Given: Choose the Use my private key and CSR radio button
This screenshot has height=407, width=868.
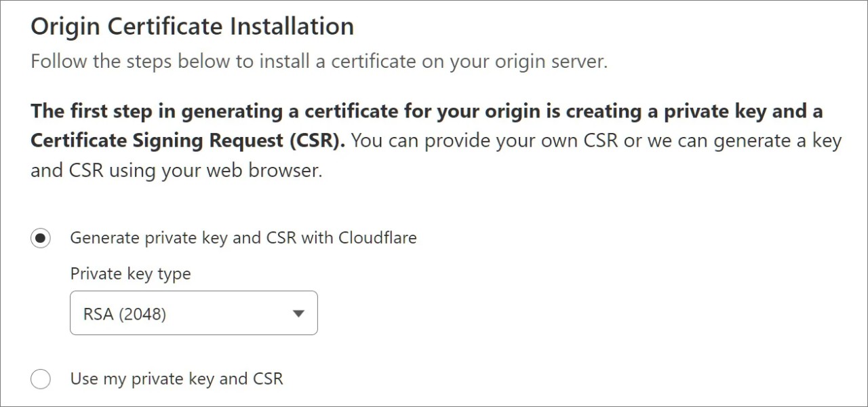Looking at the screenshot, I should 41,379.
